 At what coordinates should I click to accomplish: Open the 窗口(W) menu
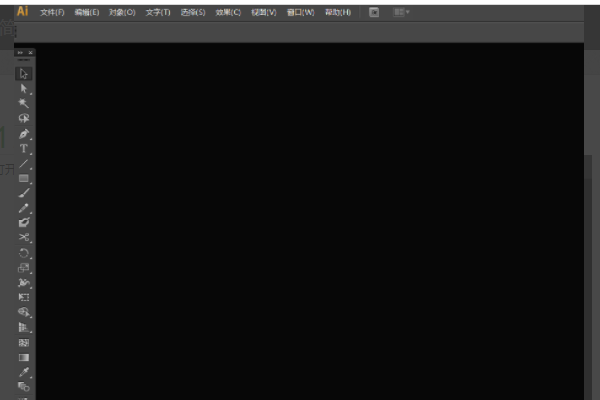[300, 12]
